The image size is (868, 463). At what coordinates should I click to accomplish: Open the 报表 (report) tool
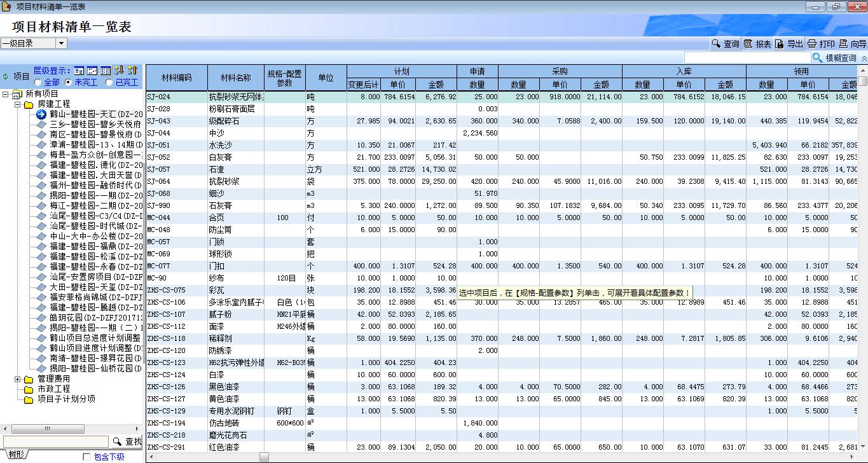757,44
